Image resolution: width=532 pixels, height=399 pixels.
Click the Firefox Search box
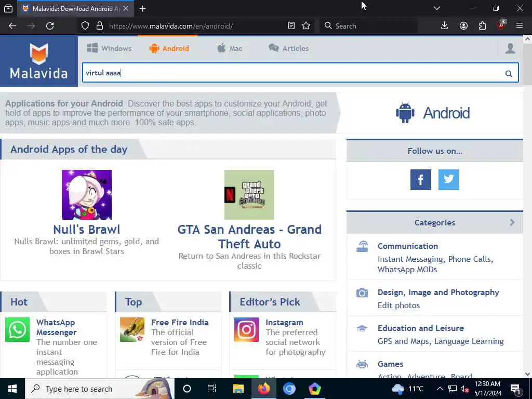pos(368,26)
